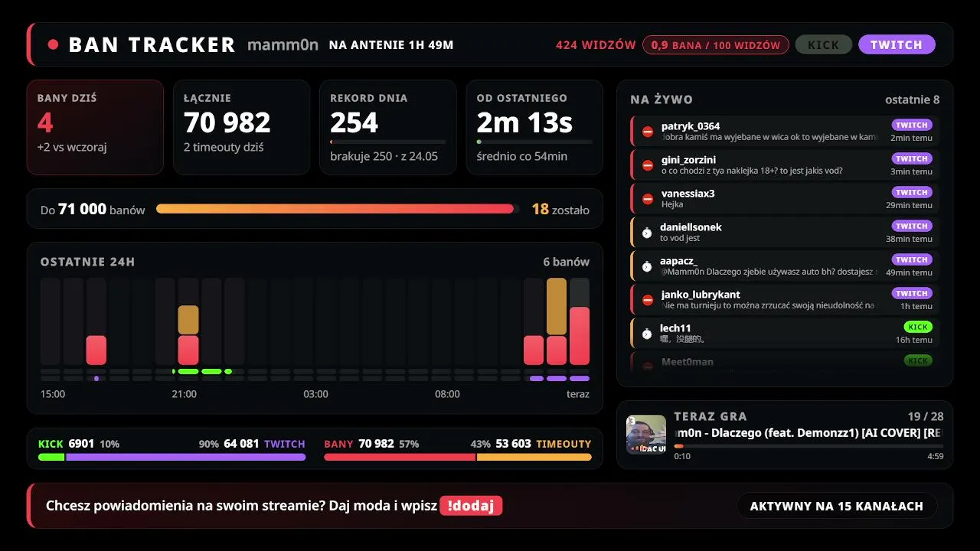Open the ŁĄCZNIE total bans card
This screenshot has height=551, width=980.
point(241,127)
